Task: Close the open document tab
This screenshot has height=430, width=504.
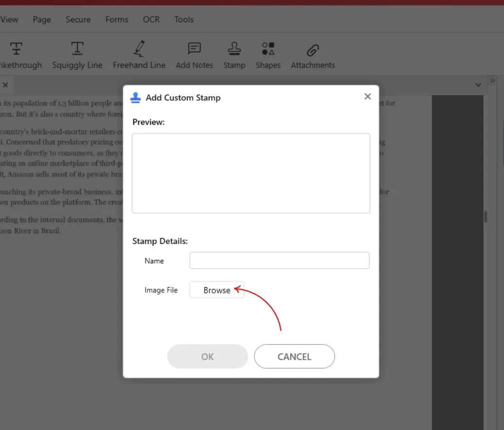Action: point(5,85)
